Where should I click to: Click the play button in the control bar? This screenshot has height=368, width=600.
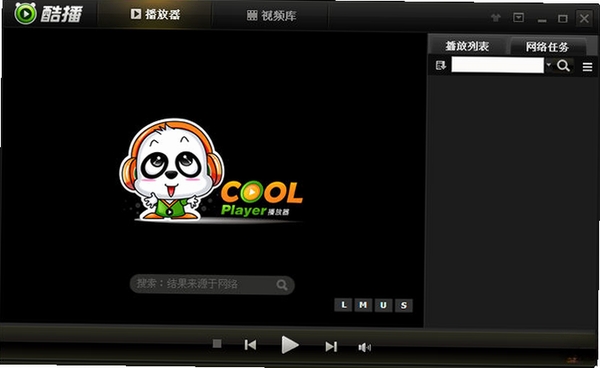[290, 345]
